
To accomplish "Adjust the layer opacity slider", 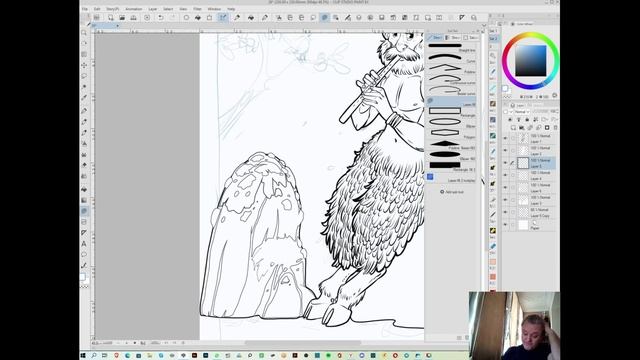I will (540, 111).
